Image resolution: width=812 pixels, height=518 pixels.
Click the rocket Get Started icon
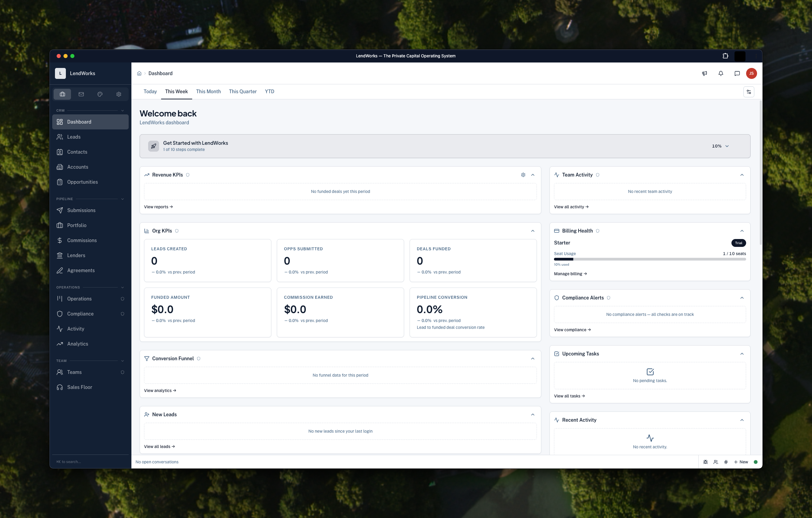154,146
